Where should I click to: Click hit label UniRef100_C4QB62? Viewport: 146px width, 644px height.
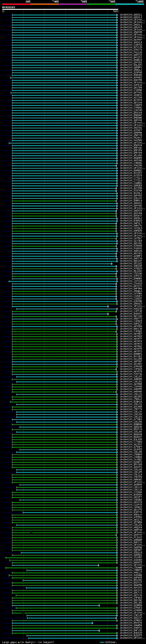[131, 183]
